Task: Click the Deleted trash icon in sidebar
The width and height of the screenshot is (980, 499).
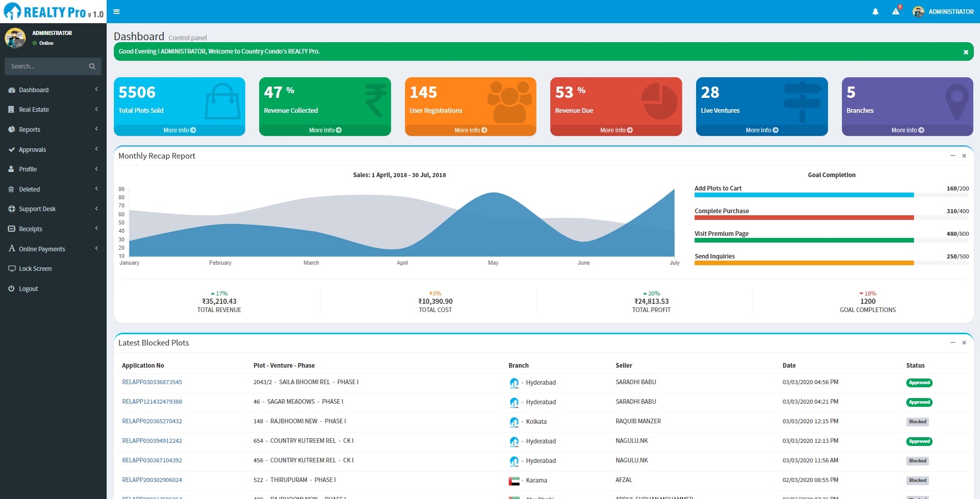Action: tap(11, 190)
